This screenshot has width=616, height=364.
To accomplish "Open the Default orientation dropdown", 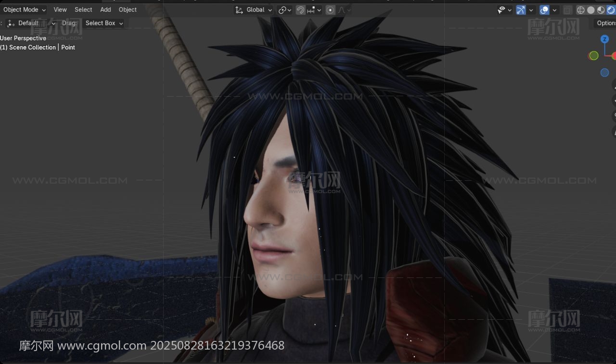I will 31,23.
